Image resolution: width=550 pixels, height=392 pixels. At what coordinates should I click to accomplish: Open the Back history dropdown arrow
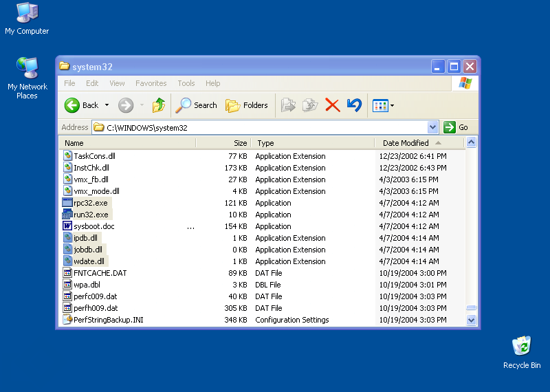click(x=107, y=105)
